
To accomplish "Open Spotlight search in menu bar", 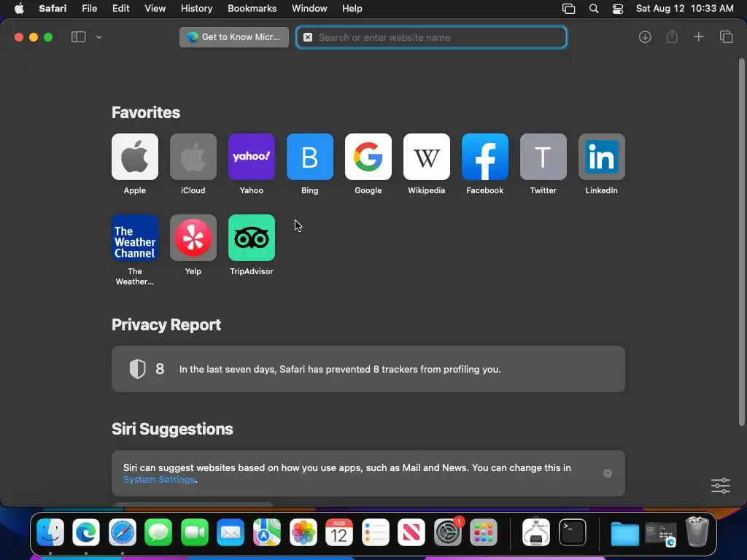I will (594, 9).
